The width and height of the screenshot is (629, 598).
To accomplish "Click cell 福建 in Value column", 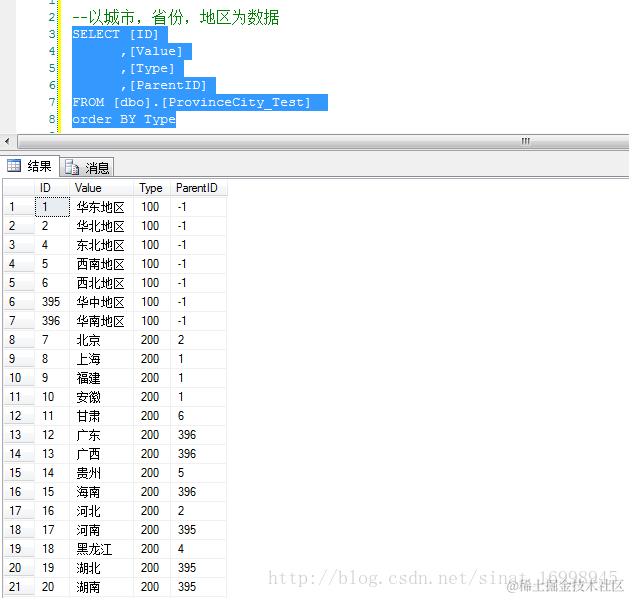I will [x=101, y=378].
